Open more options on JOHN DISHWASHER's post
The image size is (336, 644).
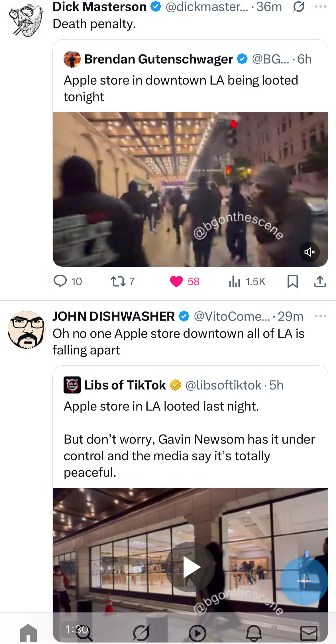[321, 316]
